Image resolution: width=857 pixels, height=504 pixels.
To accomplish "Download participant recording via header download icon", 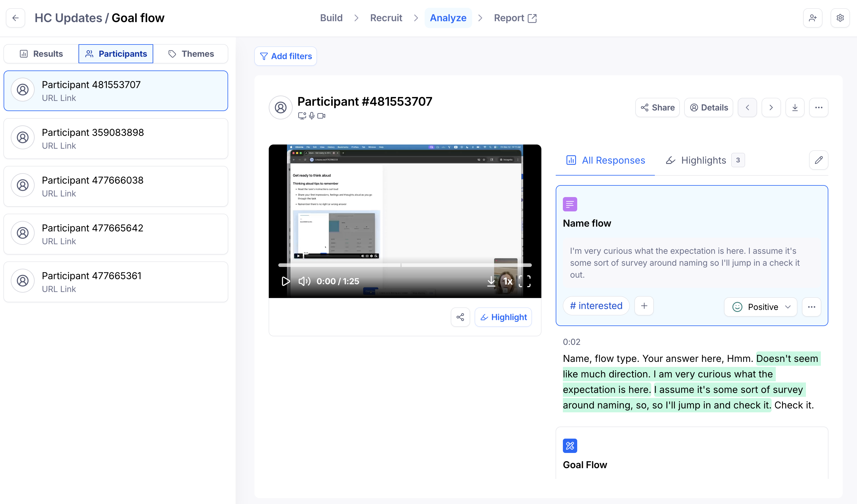I will coord(795,107).
